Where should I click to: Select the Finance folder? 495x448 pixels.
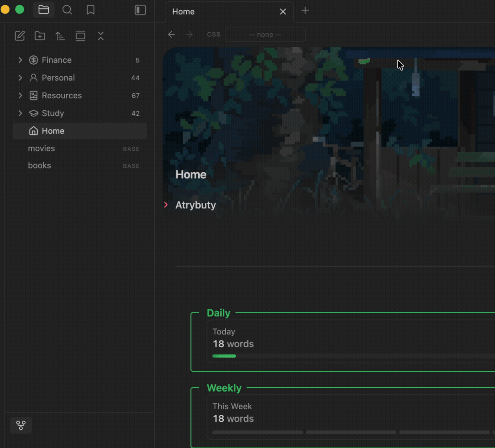(x=80, y=60)
